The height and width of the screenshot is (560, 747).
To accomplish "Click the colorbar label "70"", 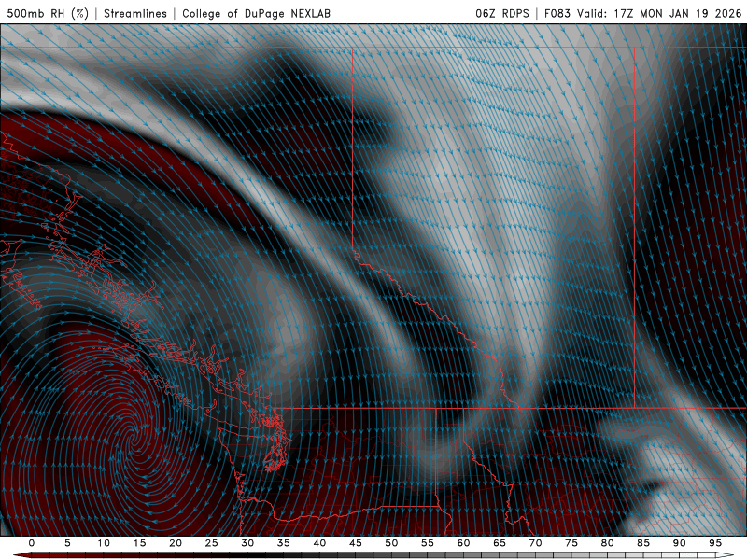I will click(535, 543).
